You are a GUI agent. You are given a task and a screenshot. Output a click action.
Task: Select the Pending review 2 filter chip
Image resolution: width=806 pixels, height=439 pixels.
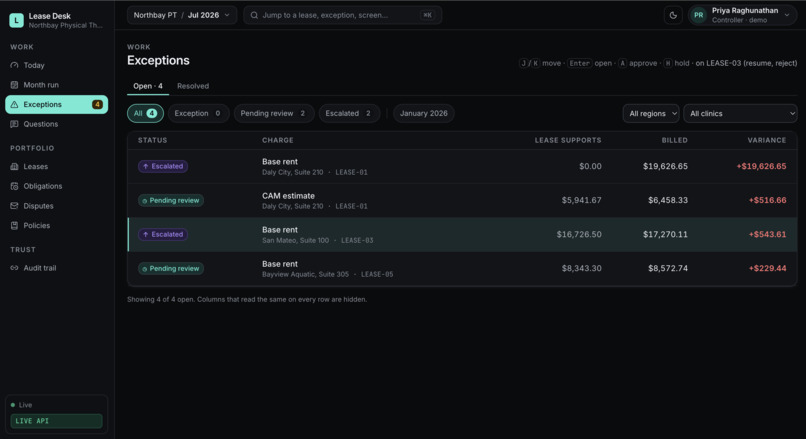(x=273, y=113)
